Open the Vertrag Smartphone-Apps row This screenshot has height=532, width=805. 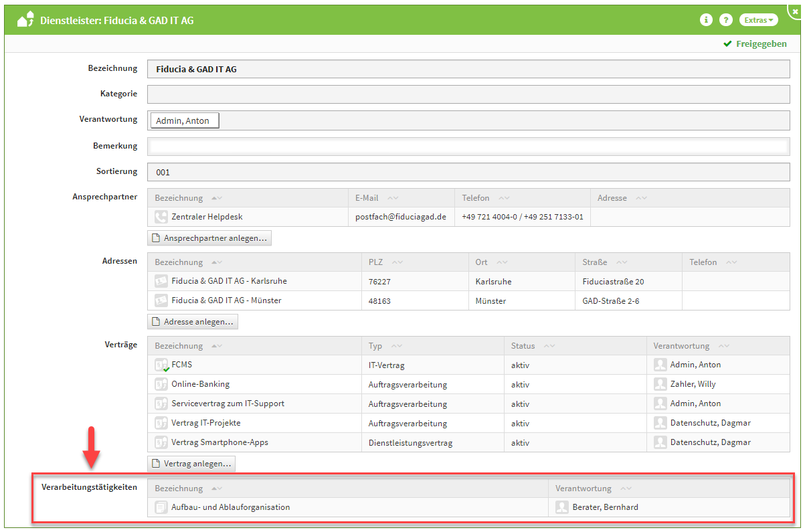point(219,442)
